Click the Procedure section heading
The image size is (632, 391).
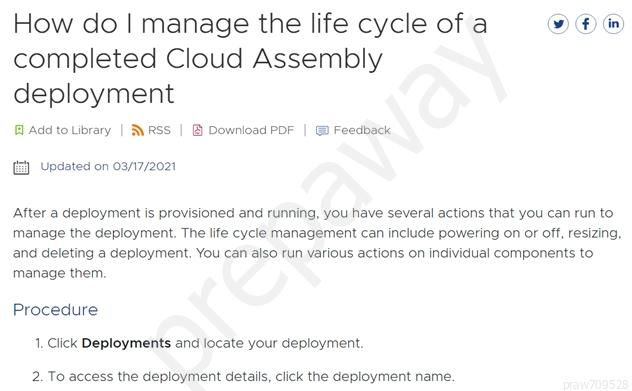pyautogui.click(x=56, y=310)
